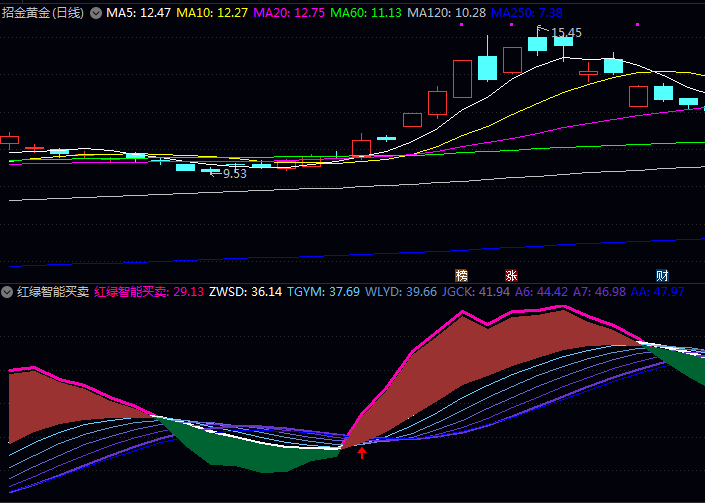Expand the 红绿智能买卖 indicator dropdown arrow
The image size is (705, 503).
(7, 292)
